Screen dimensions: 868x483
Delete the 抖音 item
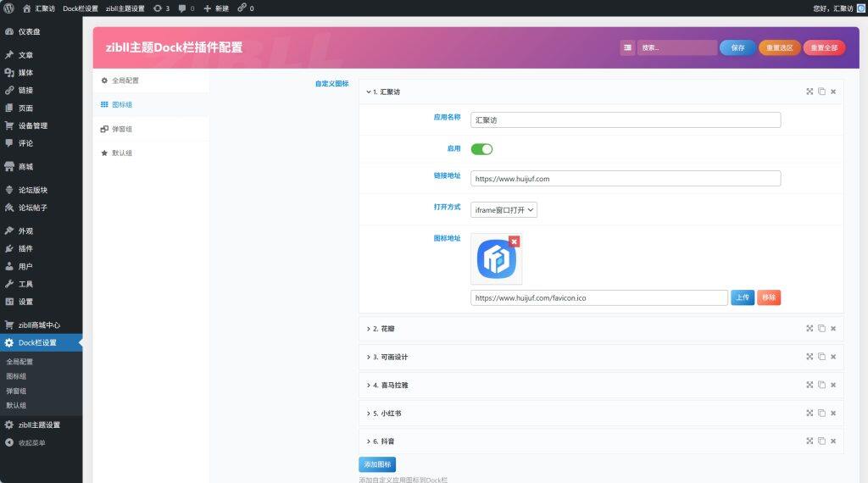[x=833, y=441]
